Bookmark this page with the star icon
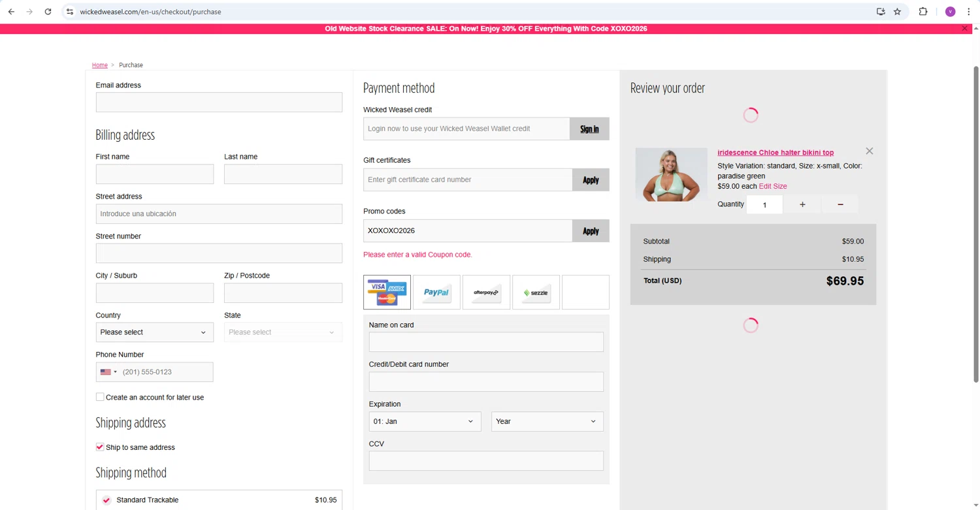 [898, 12]
